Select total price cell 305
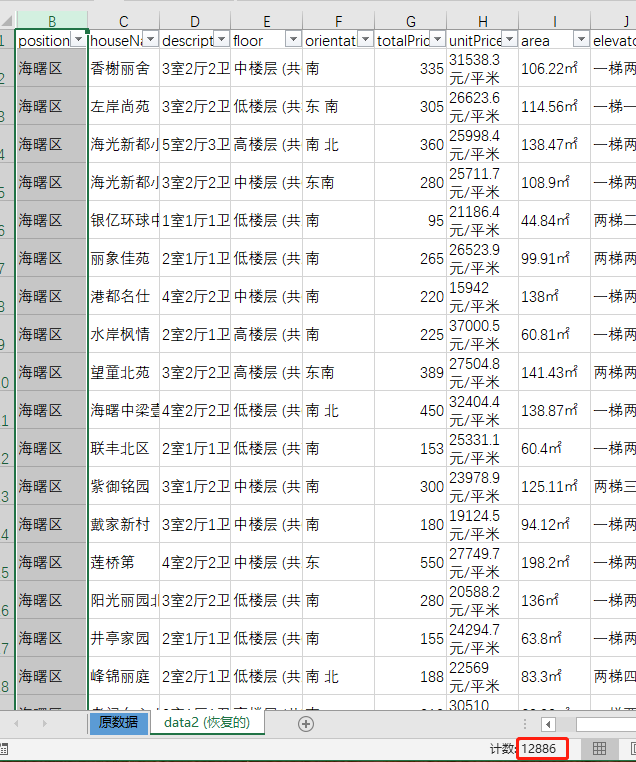636x762 pixels. tap(411, 106)
